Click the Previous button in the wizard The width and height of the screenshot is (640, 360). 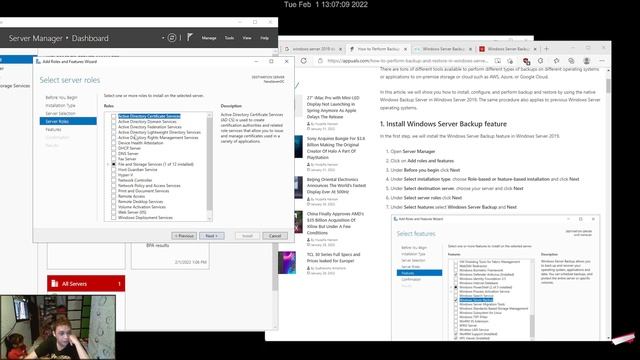[x=184, y=236]
